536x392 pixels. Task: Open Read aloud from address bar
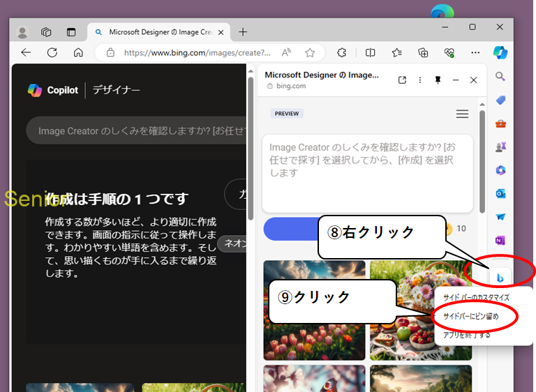click(x=286, y=52)
